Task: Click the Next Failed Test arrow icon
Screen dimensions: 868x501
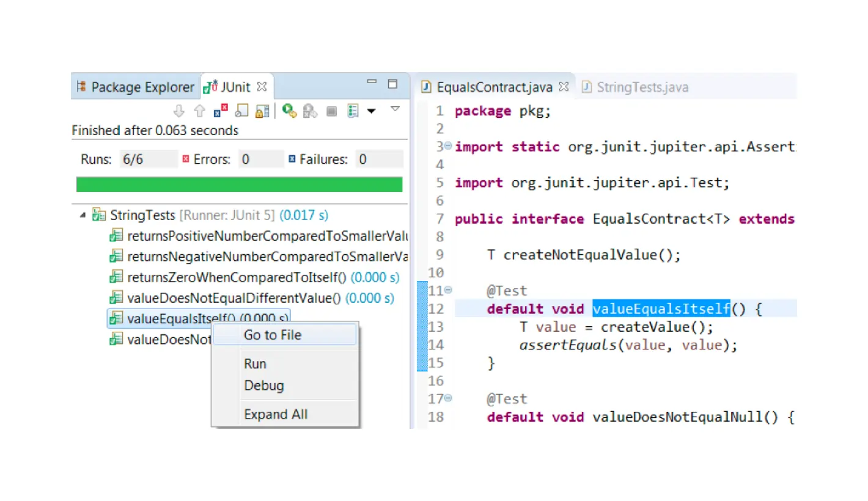Action: click(178, 111)
